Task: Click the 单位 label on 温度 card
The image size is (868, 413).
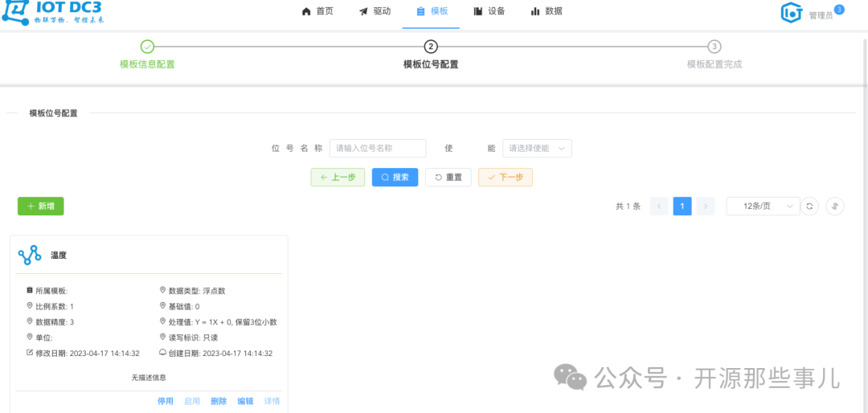Action: tap(43, 337)
